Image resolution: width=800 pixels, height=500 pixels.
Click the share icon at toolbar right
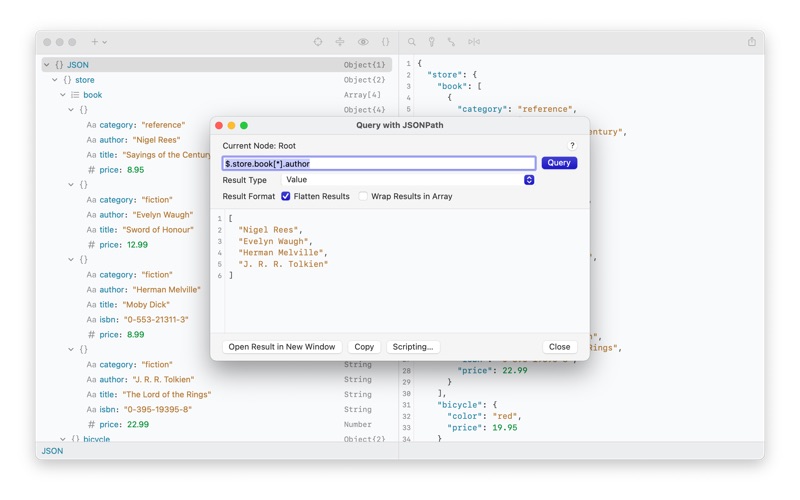click(752, 42)
